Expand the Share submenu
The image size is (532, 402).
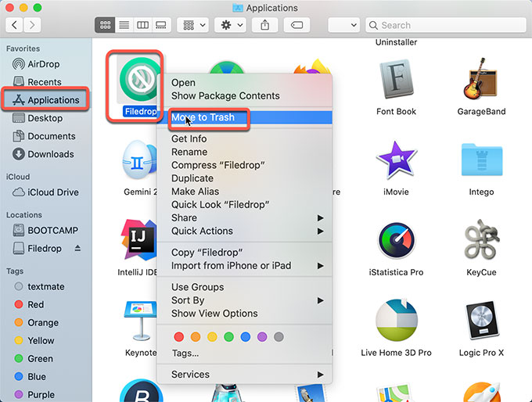pyautogui.click(x=244, y=217)
